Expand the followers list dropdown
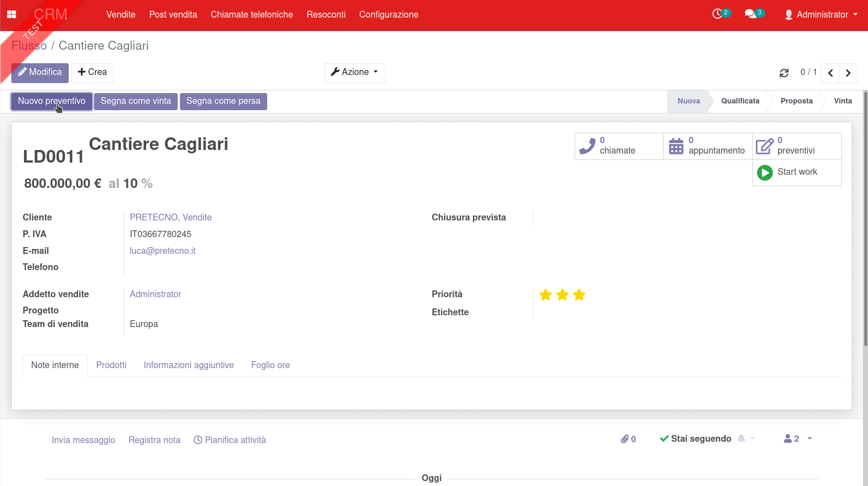Viewport: 868px width, 486px height. pyautogui.click(x=798, y=439)
